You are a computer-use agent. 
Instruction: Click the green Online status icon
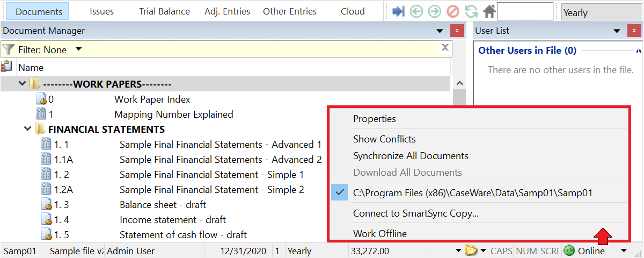click(569, 250)
